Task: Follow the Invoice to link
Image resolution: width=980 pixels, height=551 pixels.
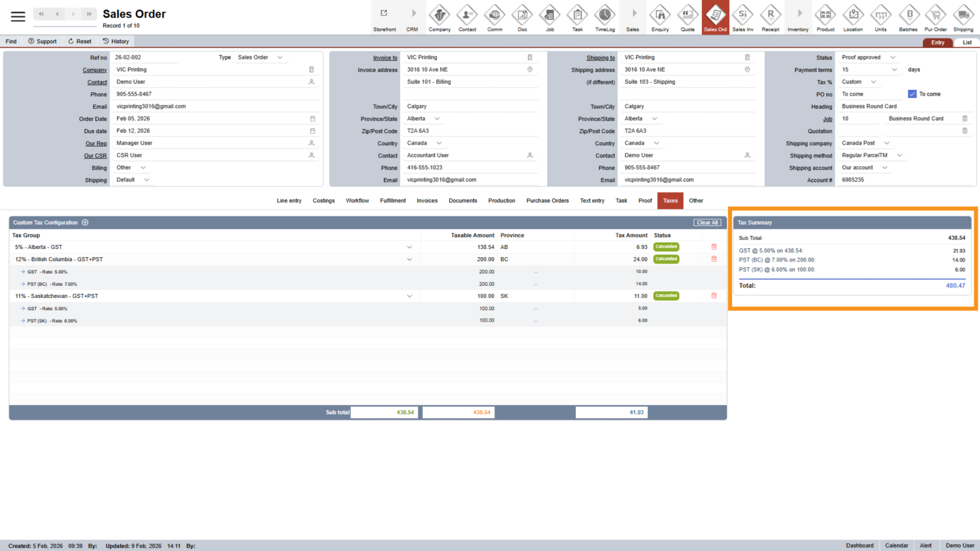Action: coord(385,58)
